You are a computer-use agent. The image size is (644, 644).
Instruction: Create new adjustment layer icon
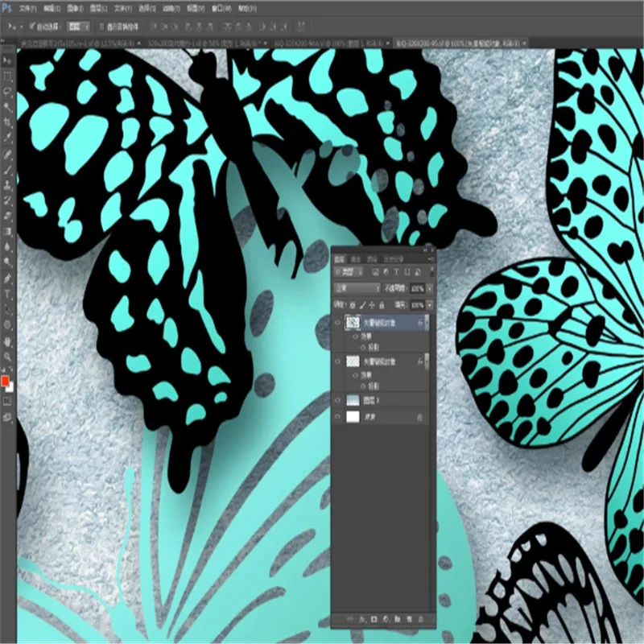tap(386, 619)
